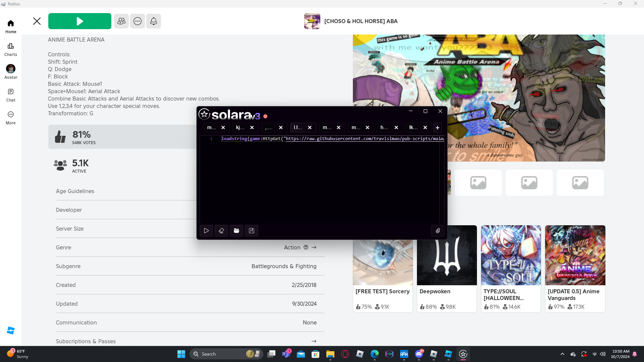The width and height of the screenshot is (644, 362).
Task: Click the notification bell icon near Play
Action: [154, 21]
